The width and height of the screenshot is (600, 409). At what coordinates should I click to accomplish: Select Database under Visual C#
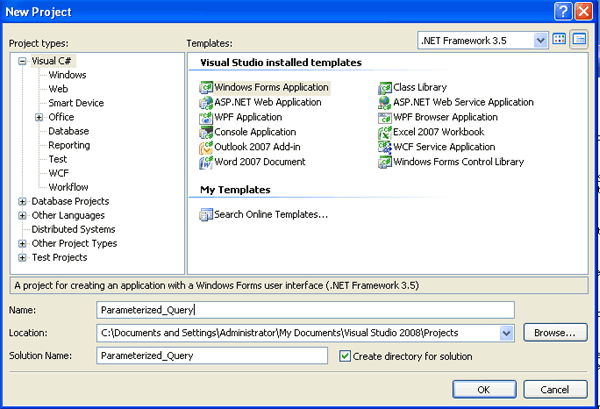(x=68, y=131)
